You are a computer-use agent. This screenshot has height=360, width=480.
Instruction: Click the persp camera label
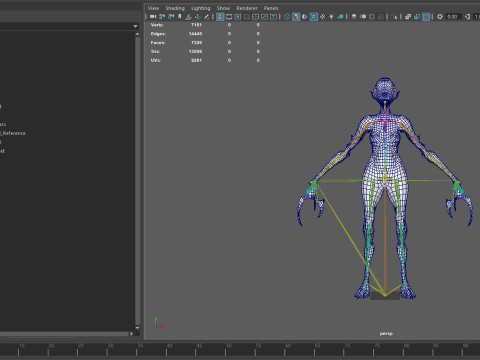click(x=386, y=333)
